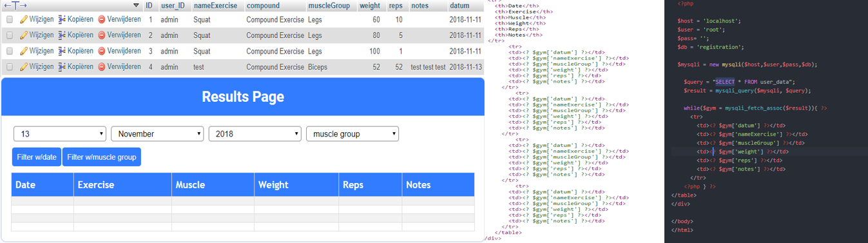Open the options dropdown triangle in table header
This screenshot has height=243, width=868.
[x=136, y=5]
